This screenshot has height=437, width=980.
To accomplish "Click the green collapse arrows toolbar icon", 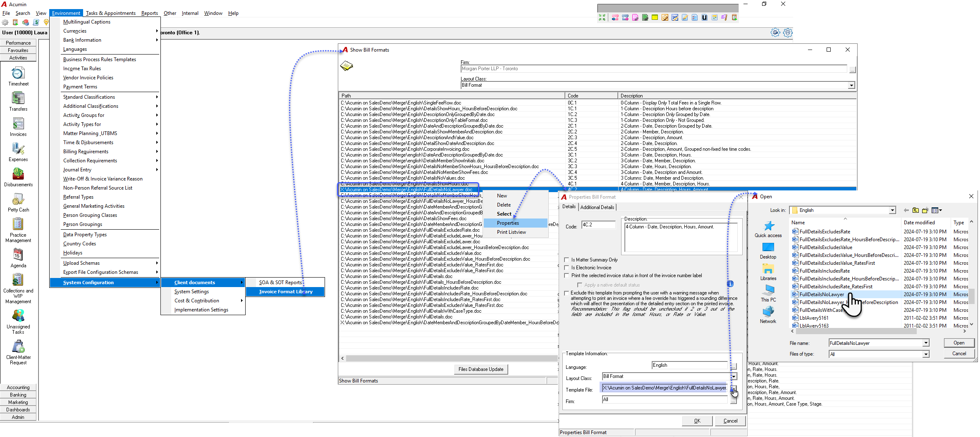I will (602, 17).
